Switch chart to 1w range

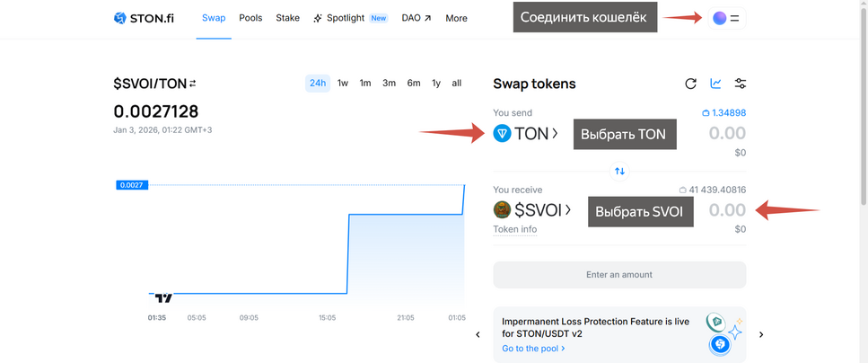point(343,84)
